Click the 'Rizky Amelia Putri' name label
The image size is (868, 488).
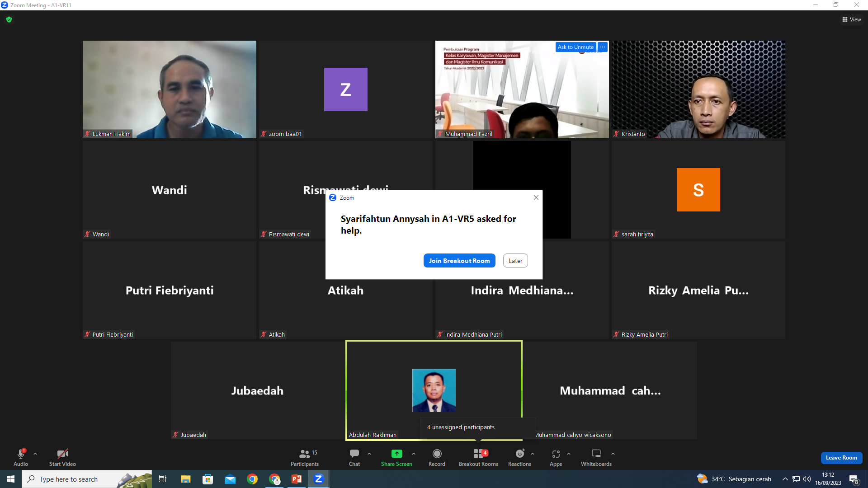click(x=644, y=334)
